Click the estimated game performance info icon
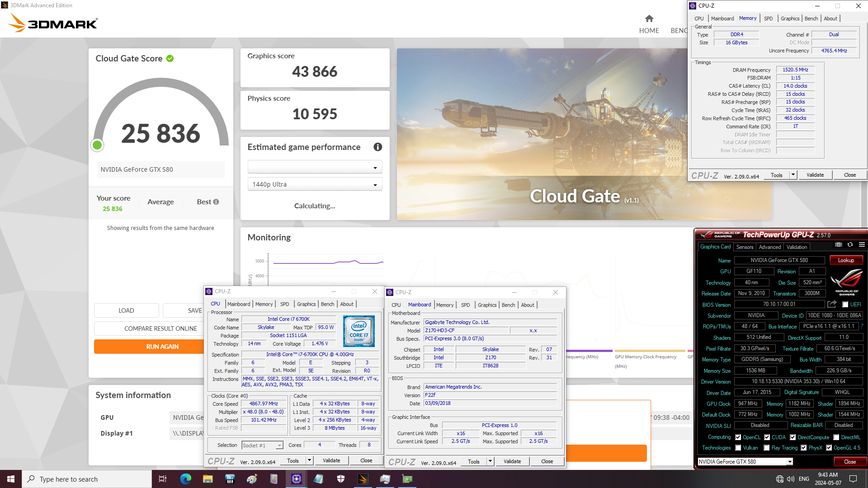Viewport: 868px width, 488px height. tap(378, 147)
